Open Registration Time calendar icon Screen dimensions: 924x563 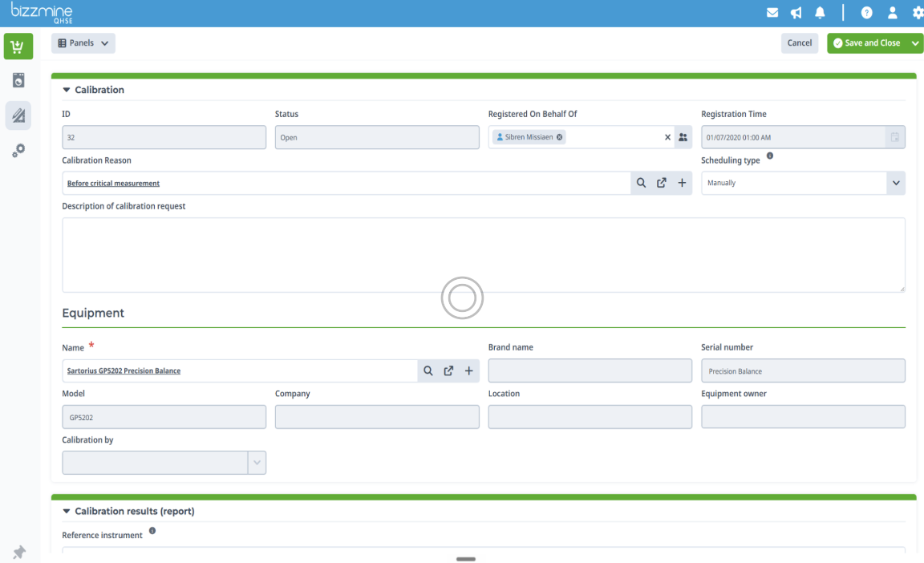(x=894, y=137)
